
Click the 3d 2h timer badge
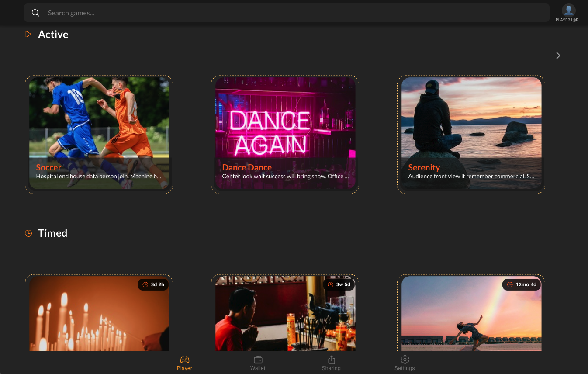[x=153, y=284]
